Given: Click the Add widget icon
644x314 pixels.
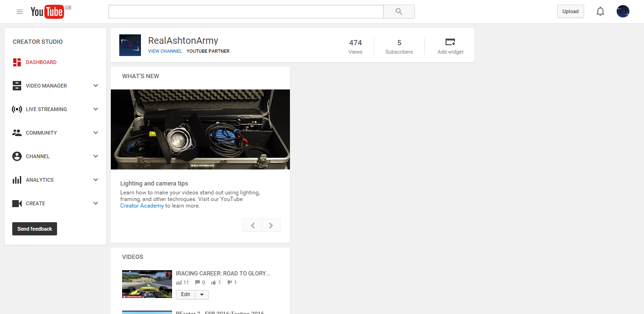Looking at the screenshot, I should 450,42.
